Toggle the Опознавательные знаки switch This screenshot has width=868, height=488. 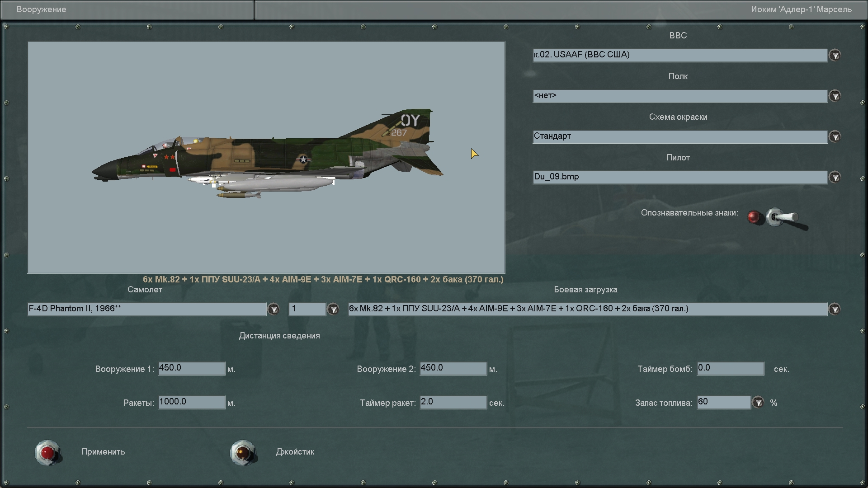tap(781, 217)
